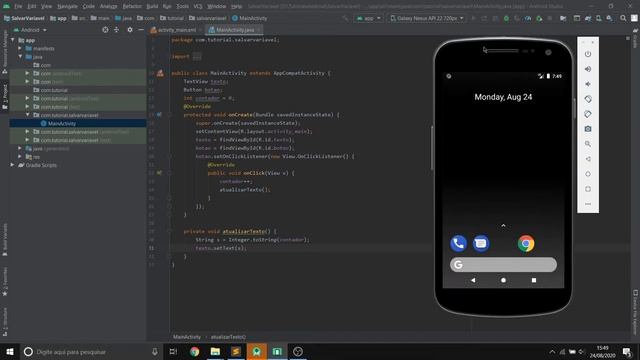Expand folded import block in editor
Screen dimensions: 640x360
tap(197, 57)
